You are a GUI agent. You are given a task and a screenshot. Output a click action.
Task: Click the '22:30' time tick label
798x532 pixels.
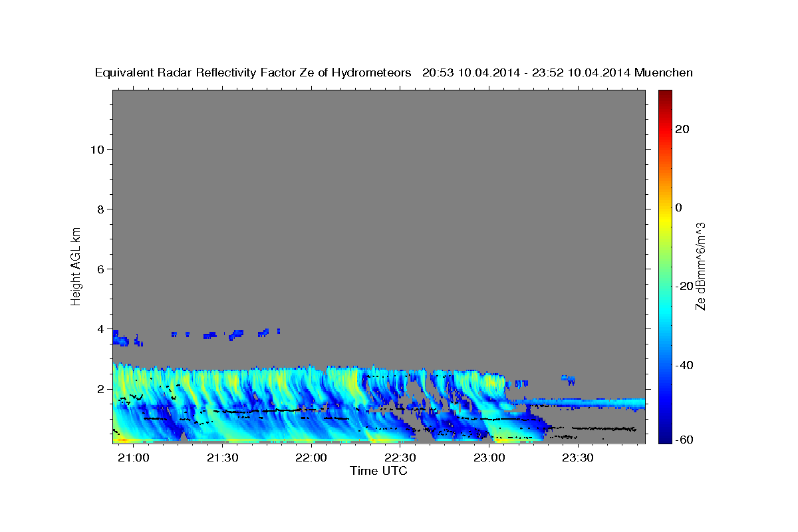click(x=400, y=458)
